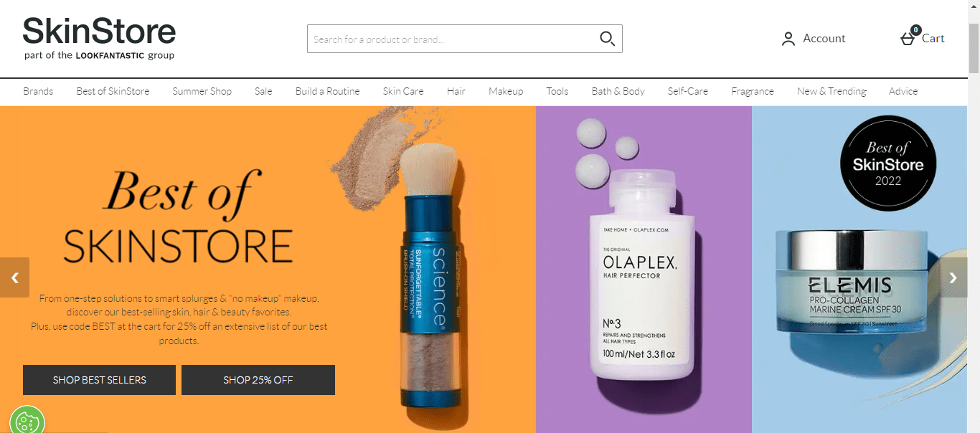Expand the Skin Care menu
980x433 pixels.
(x=403, y=91)
